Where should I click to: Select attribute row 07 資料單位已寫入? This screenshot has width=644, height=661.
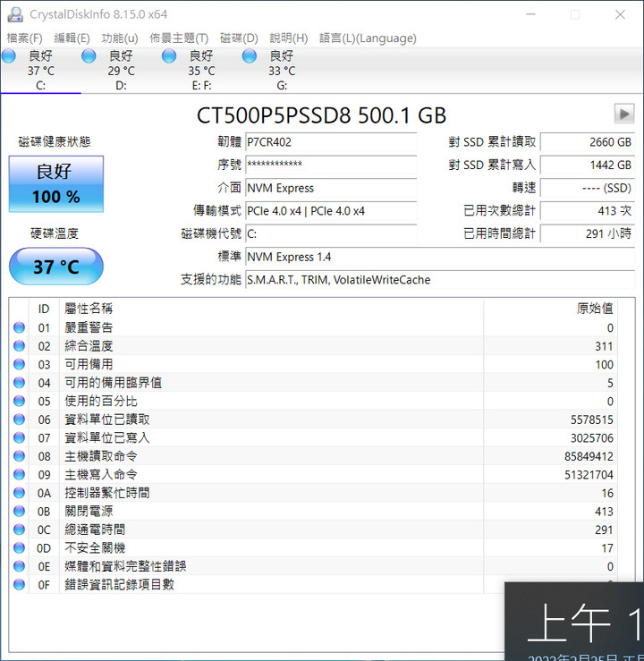point(313,437)
